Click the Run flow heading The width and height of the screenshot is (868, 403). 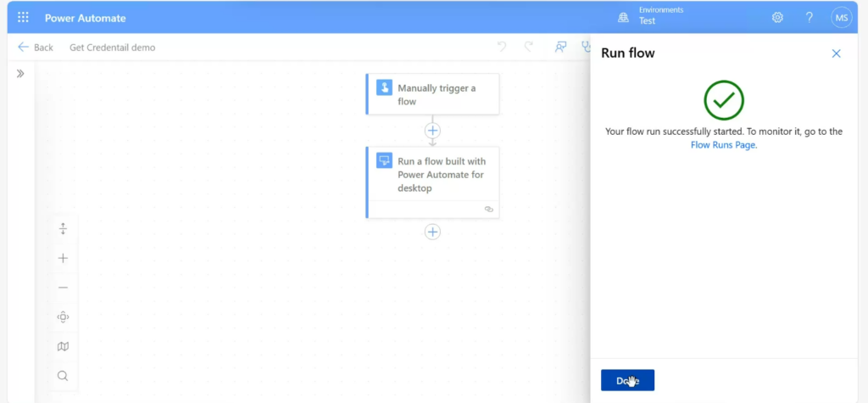pos(628,53)
